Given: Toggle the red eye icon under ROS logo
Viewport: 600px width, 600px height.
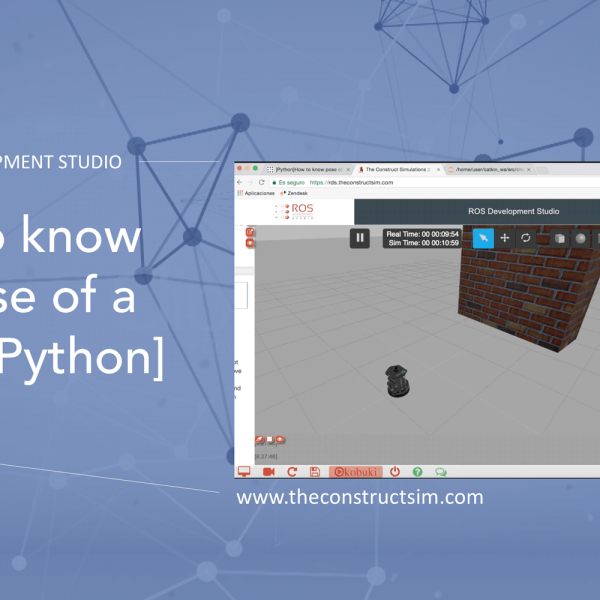Looking at the screenshot, I should pos(250,243).
